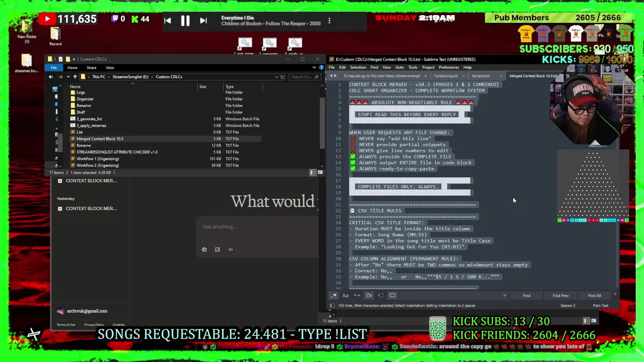Open Sublime Text Project menu
This screenshot has height=362, width=644.
(428, 67)
